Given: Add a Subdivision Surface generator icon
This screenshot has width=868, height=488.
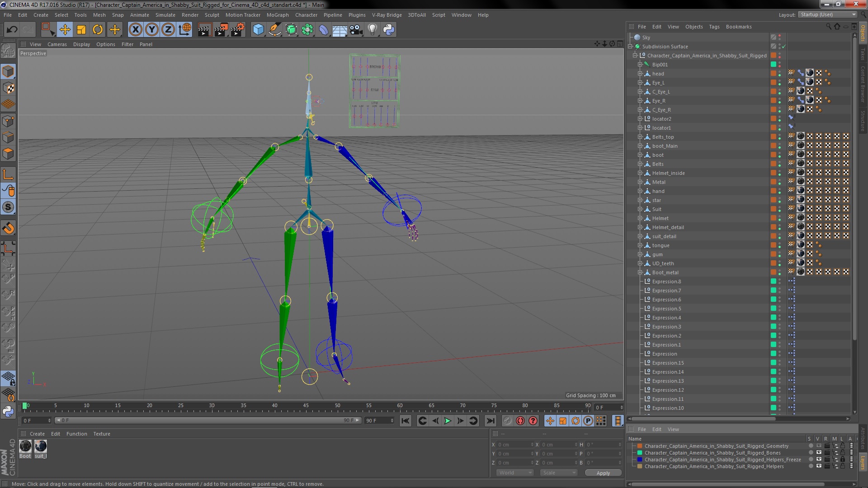Looking at the screenshot, I should [x=291, y=30].
